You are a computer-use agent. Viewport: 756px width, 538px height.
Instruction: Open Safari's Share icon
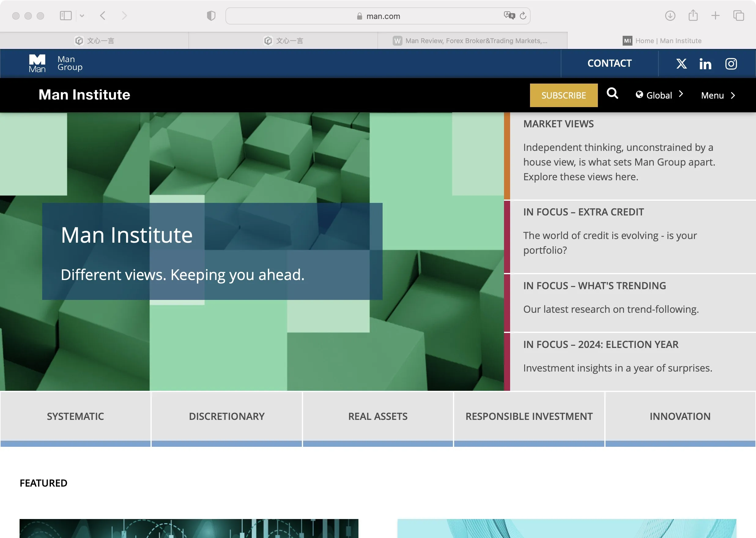(x=693, y=15)
